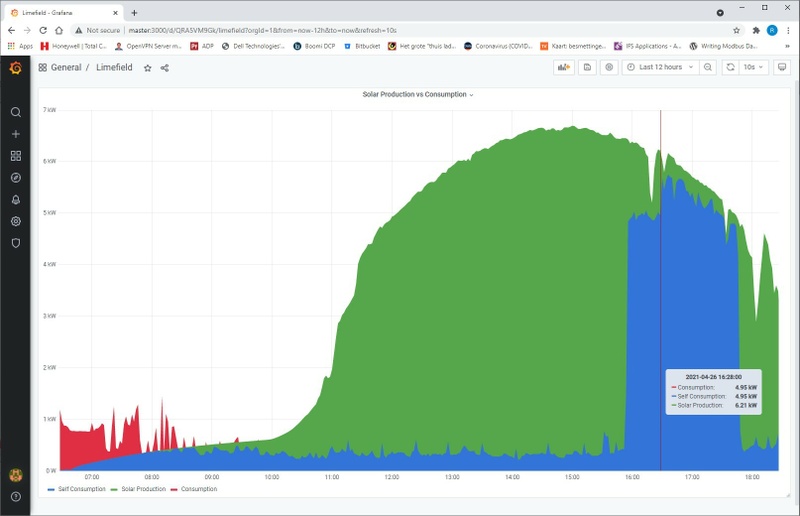Open the Chrome profile avatar

click(x=772, y=31)
